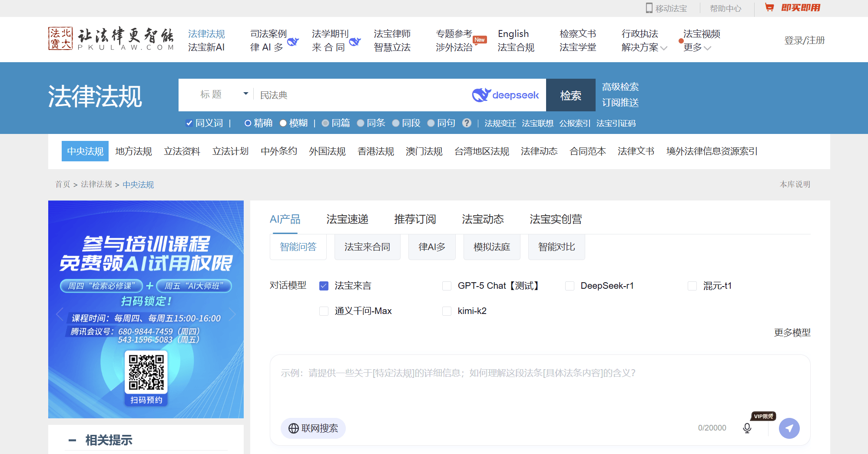Uncheck the 同义词 checkbox
This screenshot has height=454, width=868.
(189, 123)
